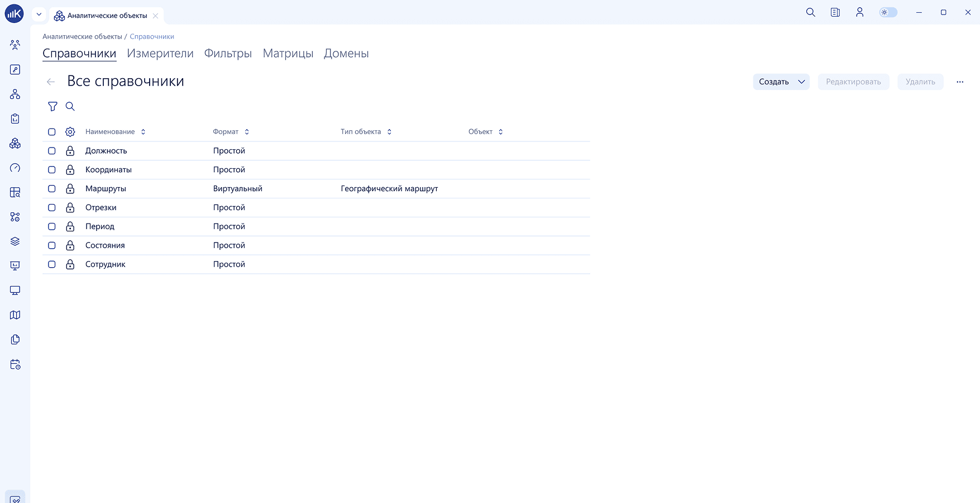This screenshot has width=980, height=503.
Task: Open the more options ellipsis menu
Action: point(960,82)
